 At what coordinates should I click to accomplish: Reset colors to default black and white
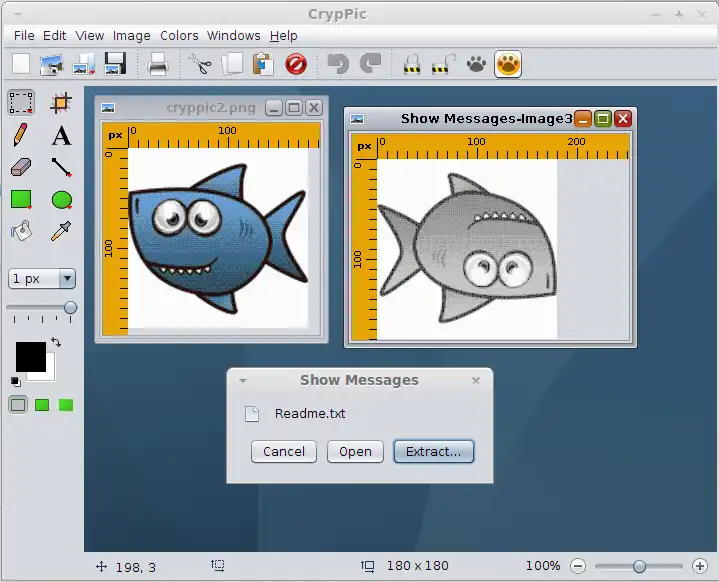(15, 381)
